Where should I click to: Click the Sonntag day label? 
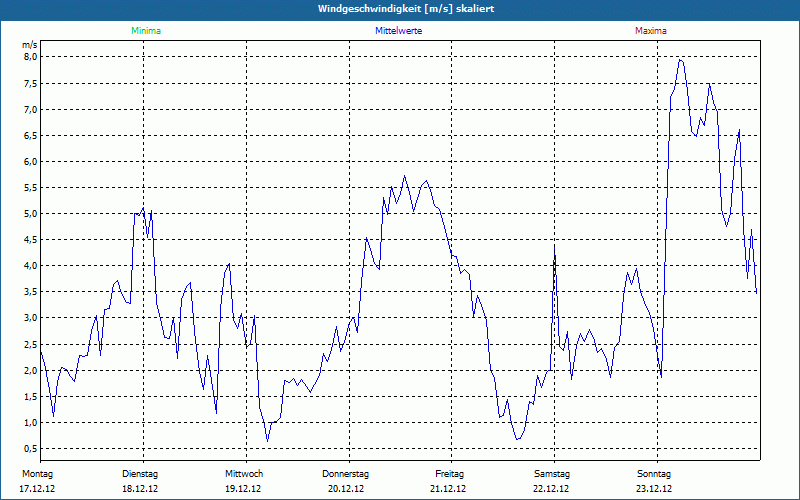[x=654, y=474]
